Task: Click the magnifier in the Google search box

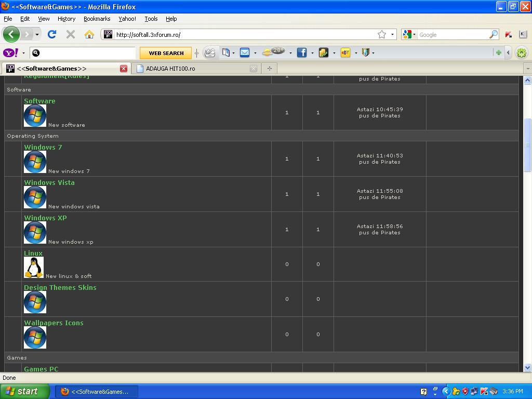Action: [x=494, y=34]
